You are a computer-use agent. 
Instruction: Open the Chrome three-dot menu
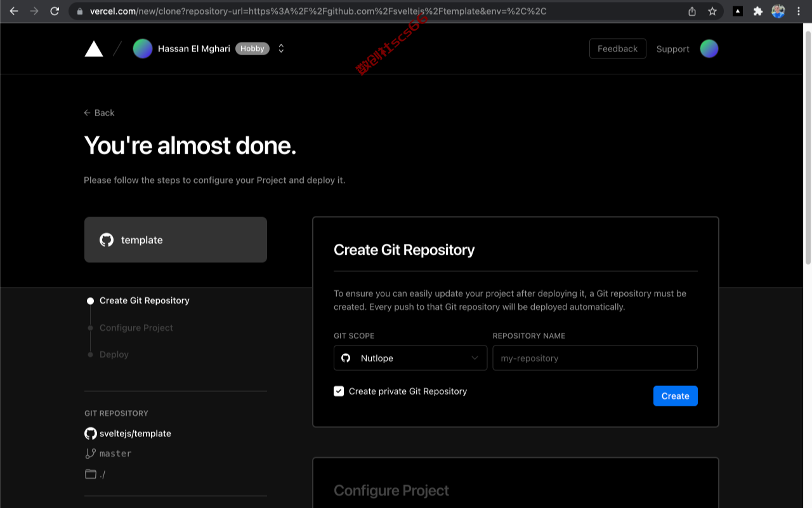tap(799, 11)
